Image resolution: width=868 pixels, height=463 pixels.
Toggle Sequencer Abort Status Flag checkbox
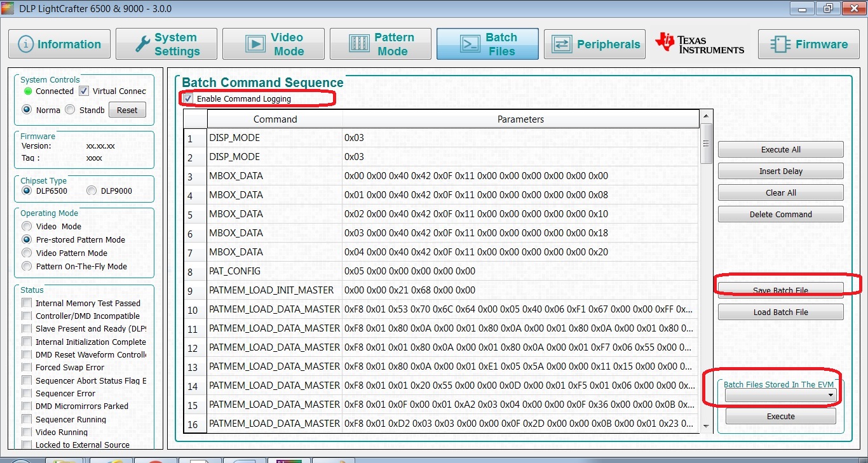[27, 380]
